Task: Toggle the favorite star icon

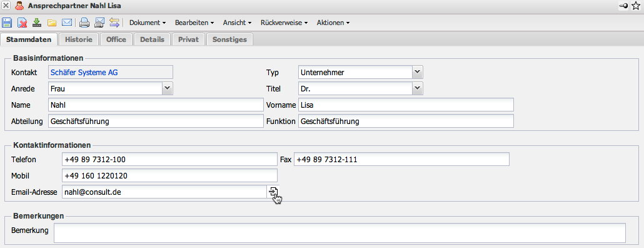Action: pos(636,6)
